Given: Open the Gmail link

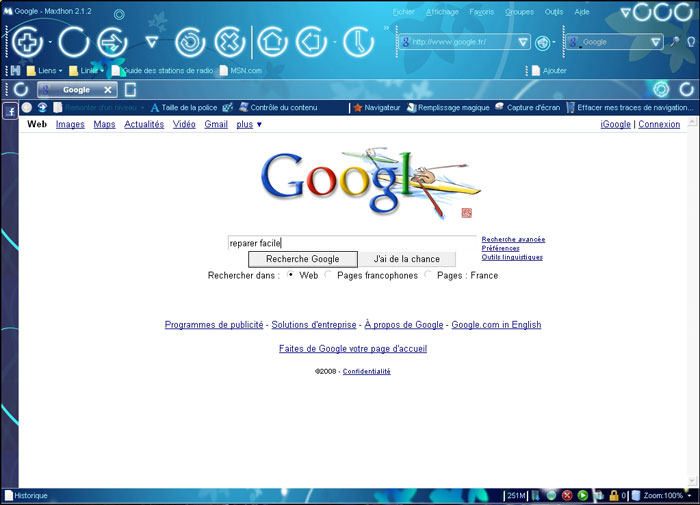Looking at the screenshot, I should pos(216,125).
